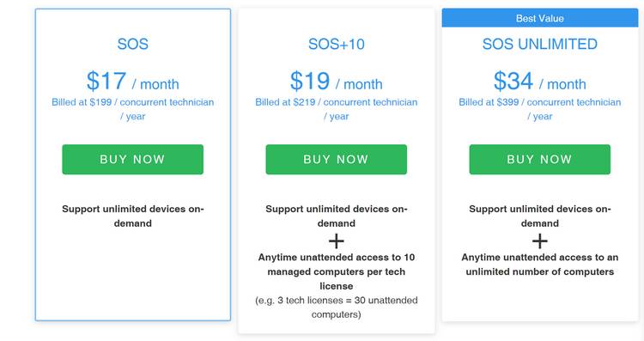The image size is (644, 341).
Task: Click Buy Now for SOS+10 plan
Action: (x=337, y=160)
